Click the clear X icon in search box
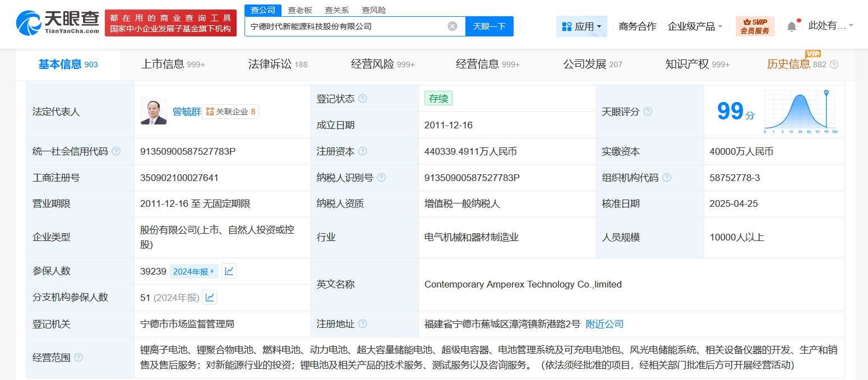 point(453,26)
